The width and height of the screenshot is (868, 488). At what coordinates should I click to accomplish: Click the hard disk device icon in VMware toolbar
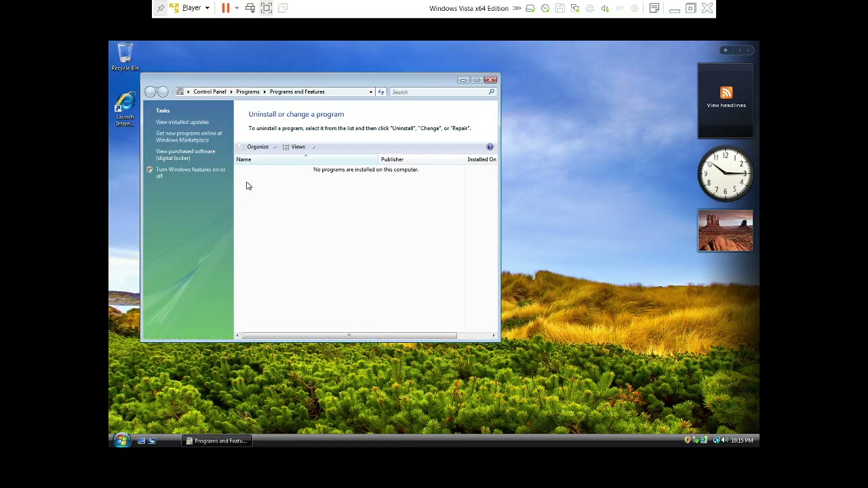(530, 8)
